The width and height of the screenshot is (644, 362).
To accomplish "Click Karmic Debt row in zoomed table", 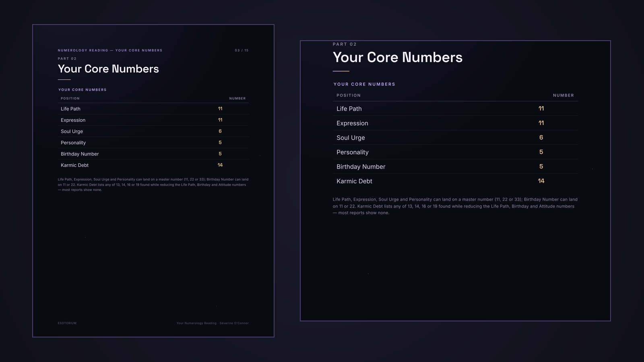I will click(x=455, y=181).
